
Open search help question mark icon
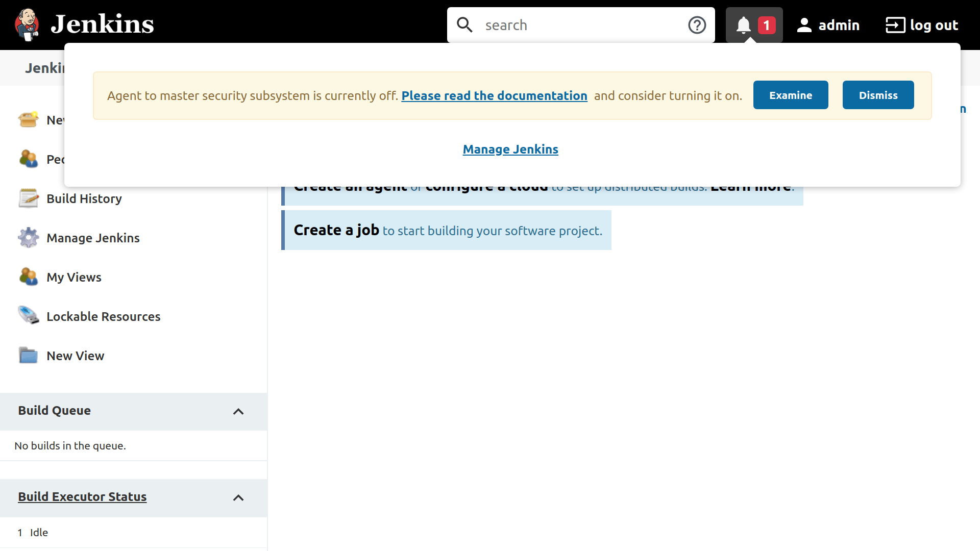(697, 25)
